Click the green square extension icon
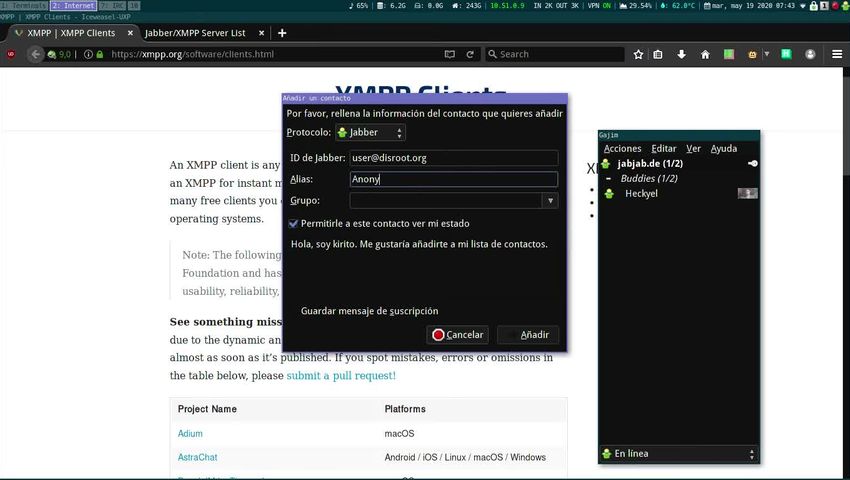Screen dimensions: 850x480 coord(729,54)
